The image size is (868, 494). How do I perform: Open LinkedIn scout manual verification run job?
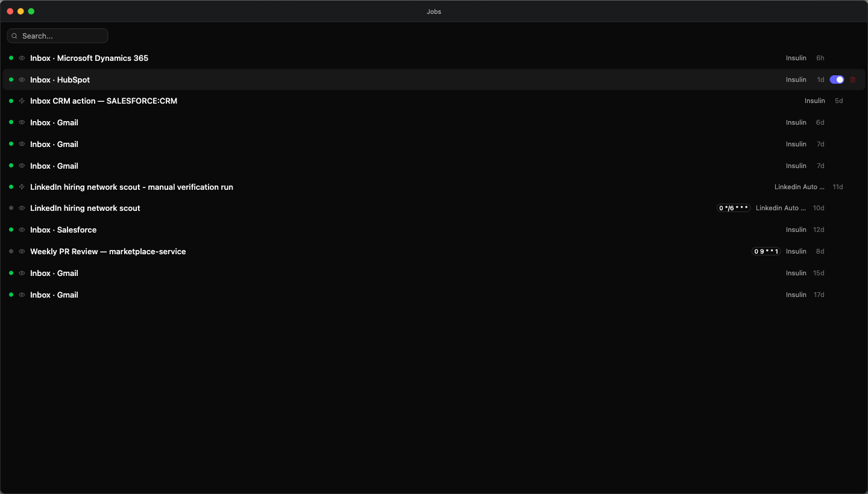(x=131, y=187)
